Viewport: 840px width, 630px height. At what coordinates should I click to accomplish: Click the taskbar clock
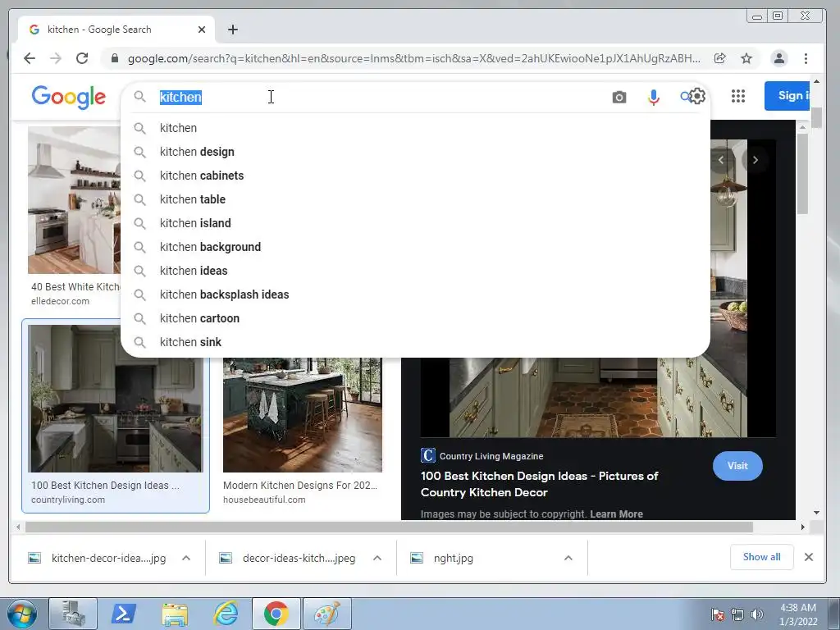click(x=797, y=614)
